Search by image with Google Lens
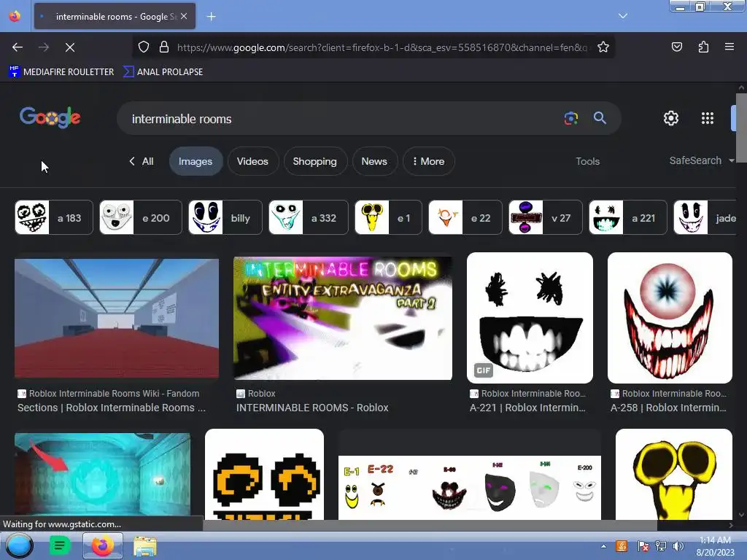The height and width of the screenshot is (560, 747). [x=570, y=118]
